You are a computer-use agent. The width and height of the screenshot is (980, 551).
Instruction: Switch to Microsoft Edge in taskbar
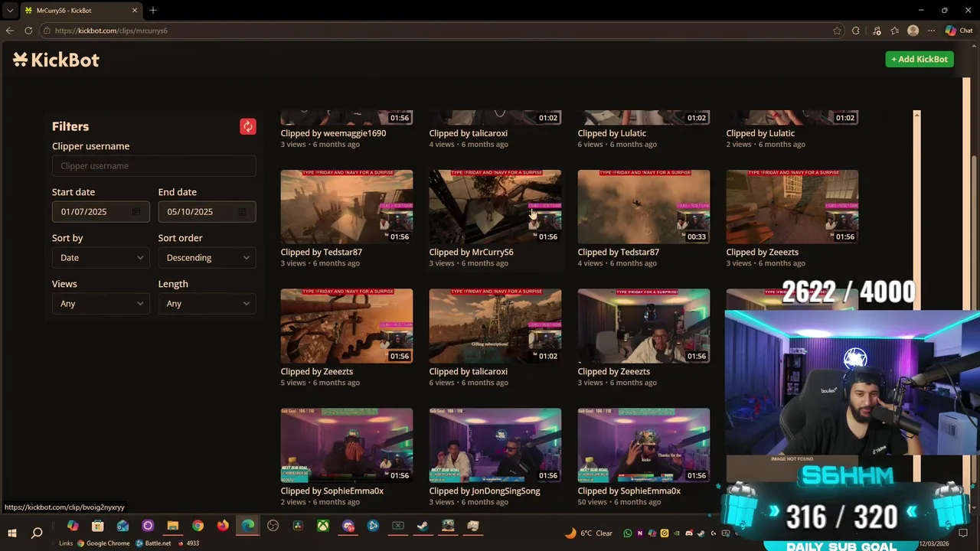[248, 526]
